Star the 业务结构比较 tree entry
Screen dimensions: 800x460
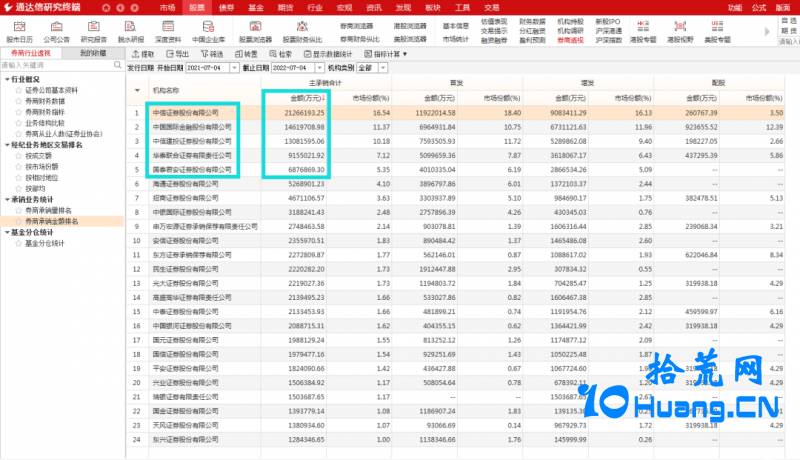pyautogui.click(x=19, y=123)
